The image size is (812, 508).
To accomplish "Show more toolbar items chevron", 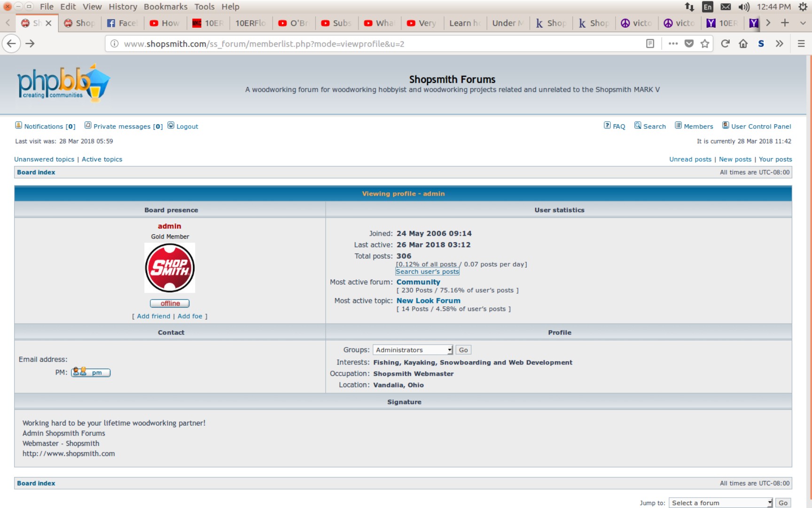I will [779, 44].
